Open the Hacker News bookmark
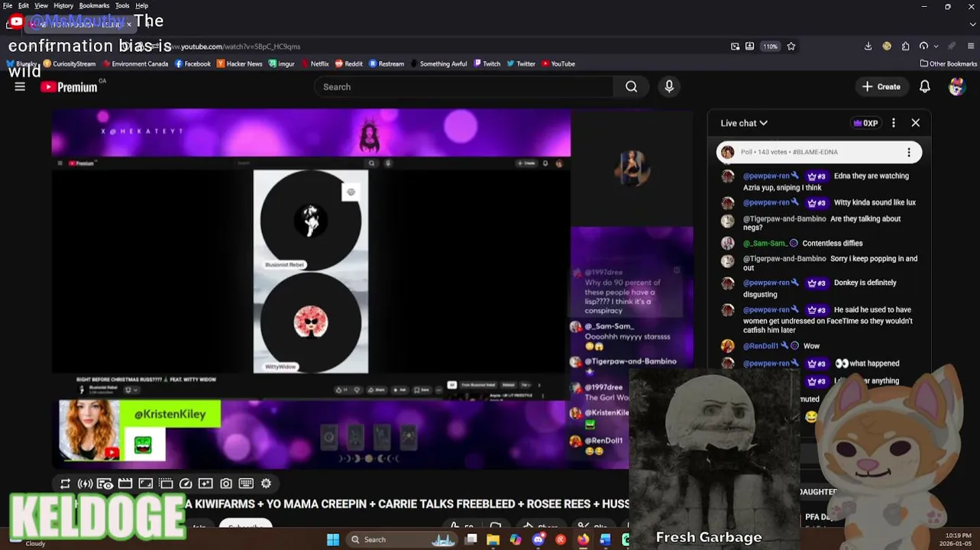 tap(239, 64)
